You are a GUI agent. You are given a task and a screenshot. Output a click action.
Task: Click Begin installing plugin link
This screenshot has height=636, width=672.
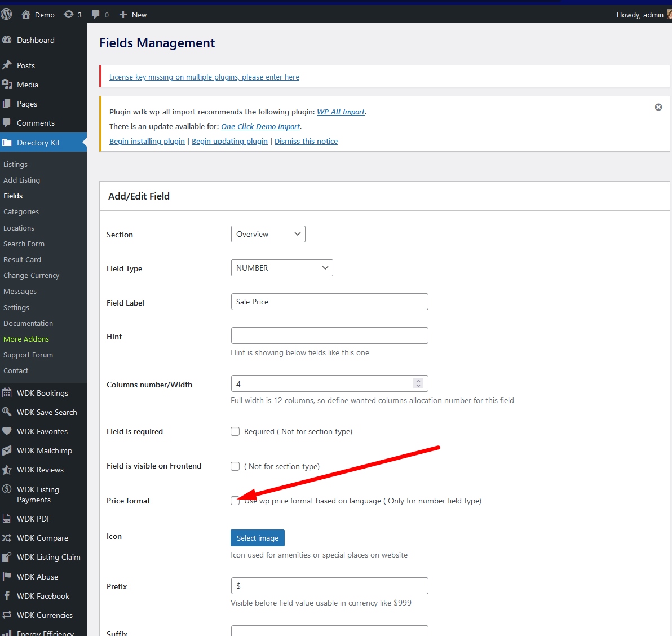pyautogui.click(x=147, y=142)
